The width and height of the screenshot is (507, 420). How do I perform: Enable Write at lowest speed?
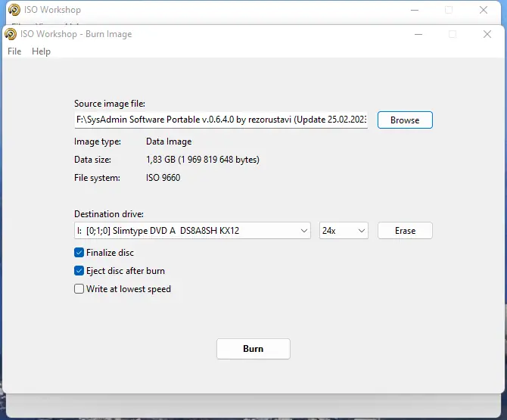pyautogui.click(x=79, y=289)
